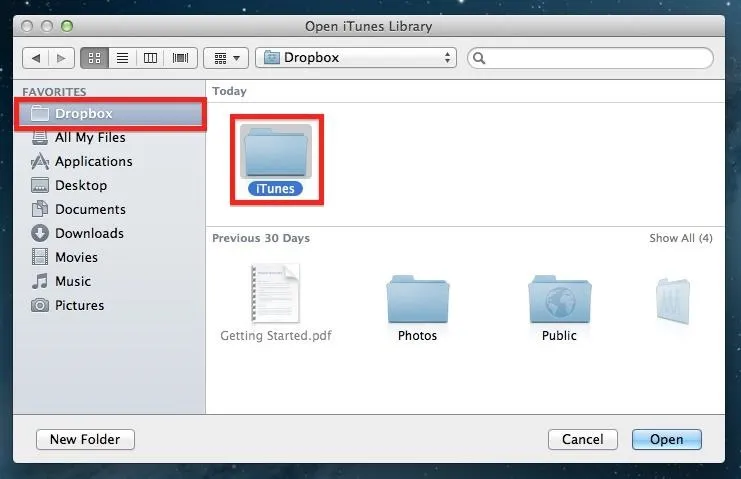Go forward with the right arrow button

coord(61,58)
